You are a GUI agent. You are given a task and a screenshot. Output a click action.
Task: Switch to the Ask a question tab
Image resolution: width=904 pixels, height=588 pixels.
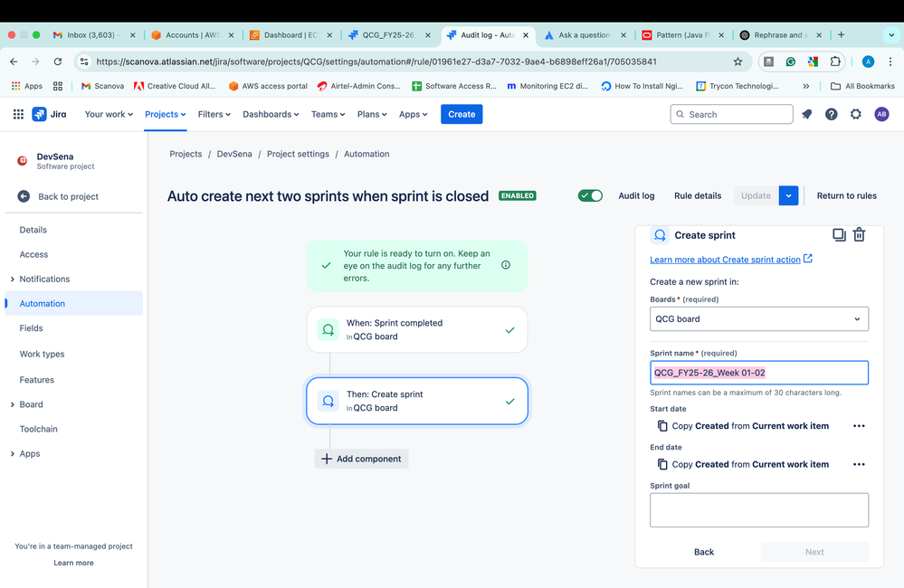(x=585, y=35)
